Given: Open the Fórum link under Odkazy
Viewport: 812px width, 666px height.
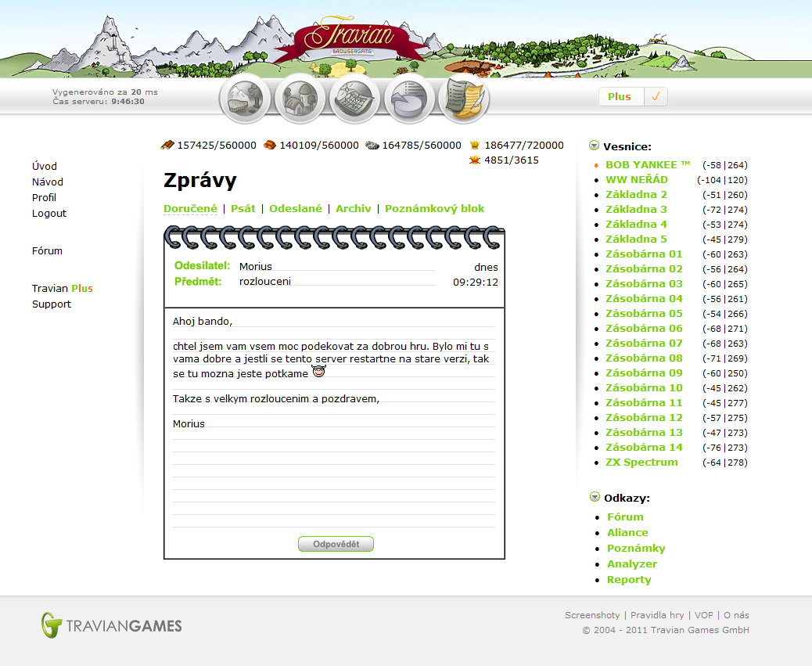Looking at the screenshot, I should [625, 517].
